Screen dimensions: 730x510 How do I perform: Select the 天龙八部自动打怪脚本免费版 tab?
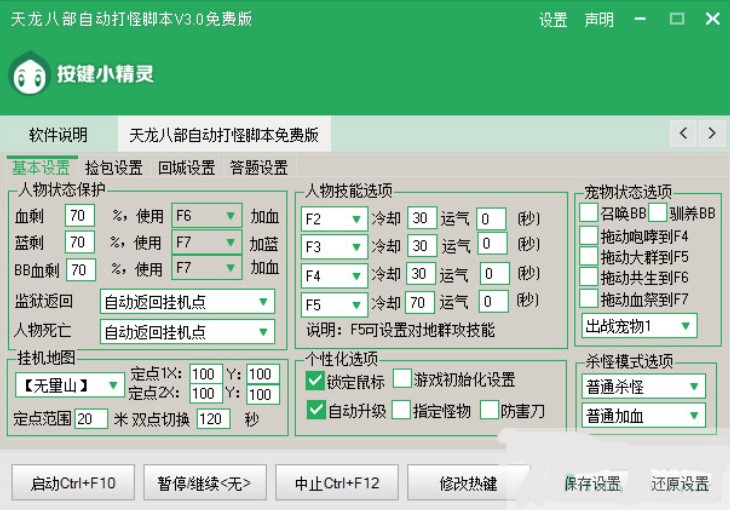coord(224,135)
